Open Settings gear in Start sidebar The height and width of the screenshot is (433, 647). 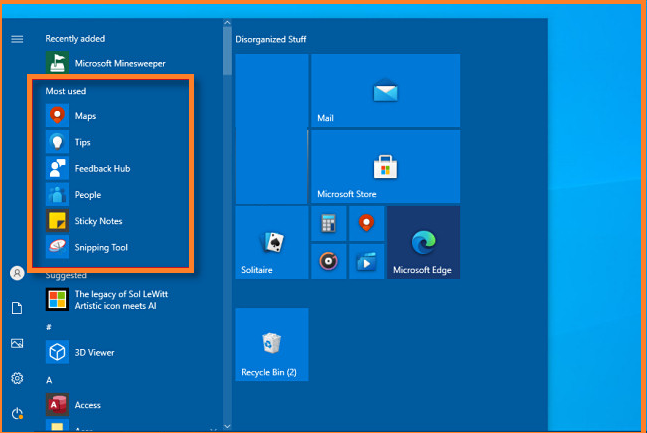click(17, 378)
